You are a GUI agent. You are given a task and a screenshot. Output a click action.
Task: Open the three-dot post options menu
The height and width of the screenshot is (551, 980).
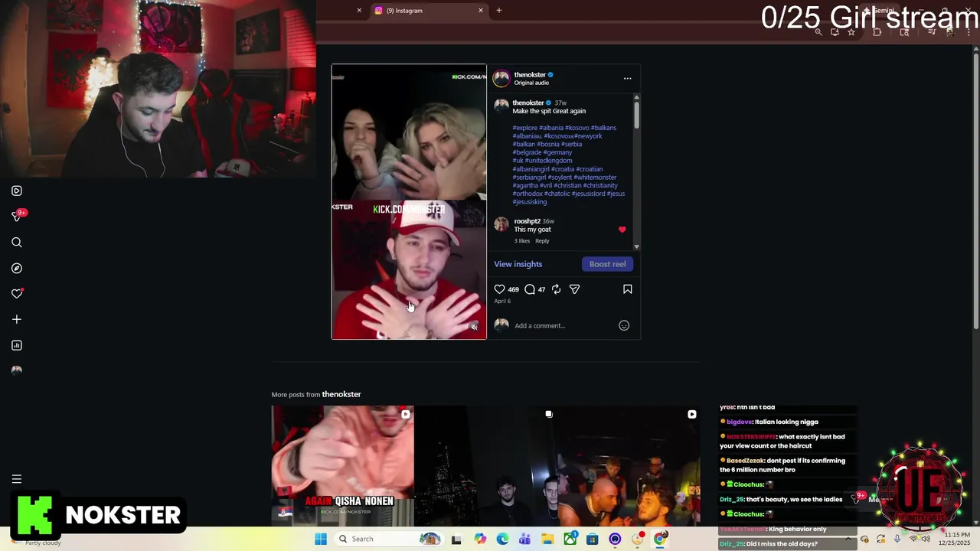[x=628, y=78]
